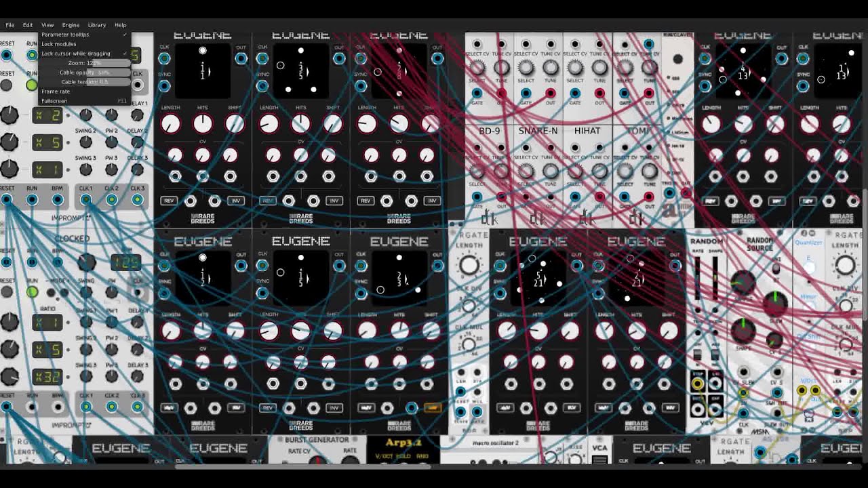The image size is (868, 488).
Task: Expand the Frame rate submenu
Action: click(84, 91)
